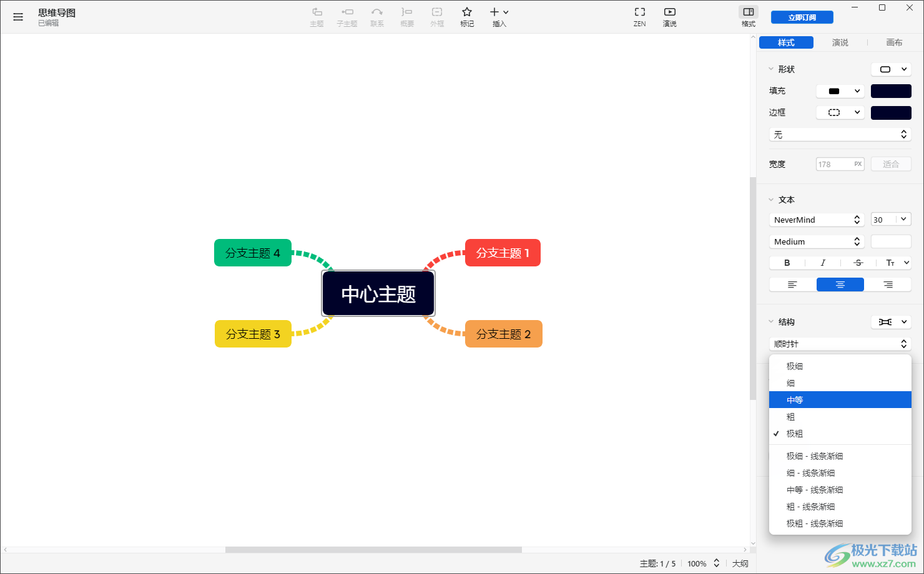Viewport: 924px width, 574px height.
Task: Open the 填充 fill type dropdown
Action: click(x=840, y=91)
